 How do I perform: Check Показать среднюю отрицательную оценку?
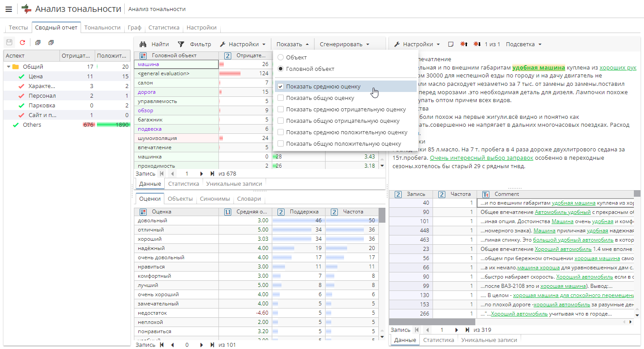[281, 110]
